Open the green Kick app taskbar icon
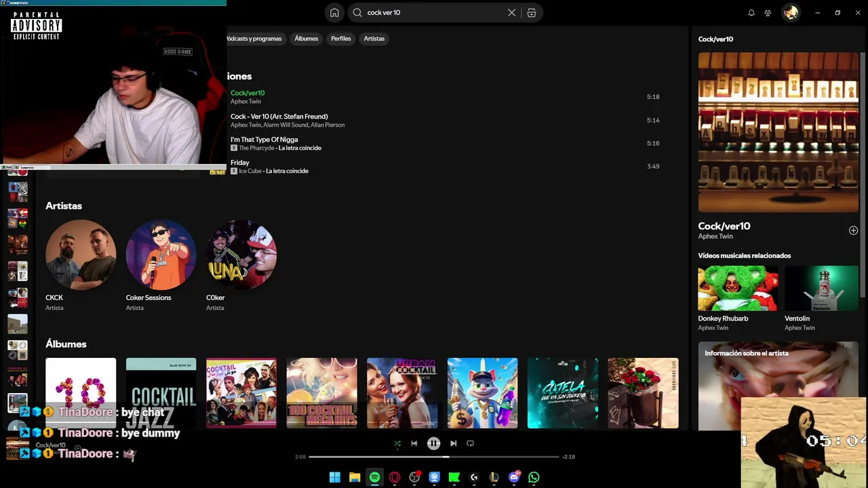The width and height of the screenshot is (868, 488). tap(454, 477)
